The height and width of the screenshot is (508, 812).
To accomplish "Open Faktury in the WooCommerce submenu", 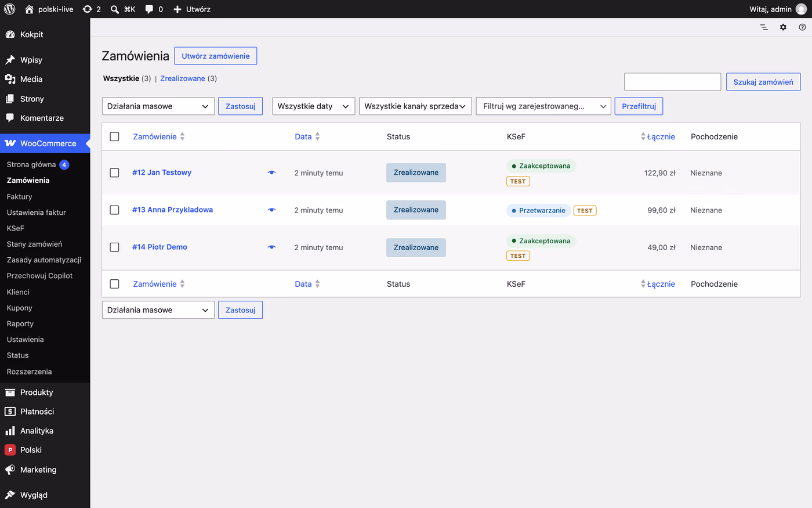I will point(20,196).
